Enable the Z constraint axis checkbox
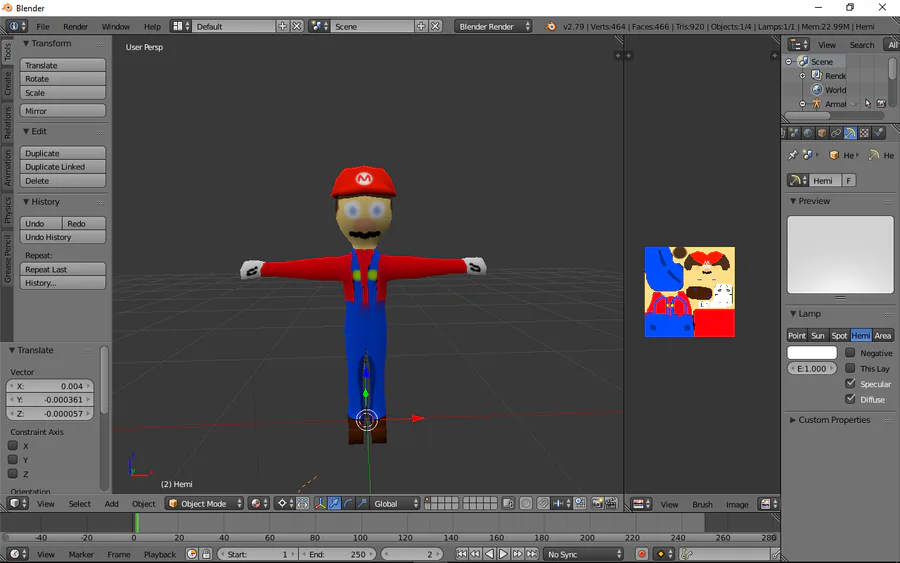The width and height of the screenshot is (900, 563). point(13,473)
